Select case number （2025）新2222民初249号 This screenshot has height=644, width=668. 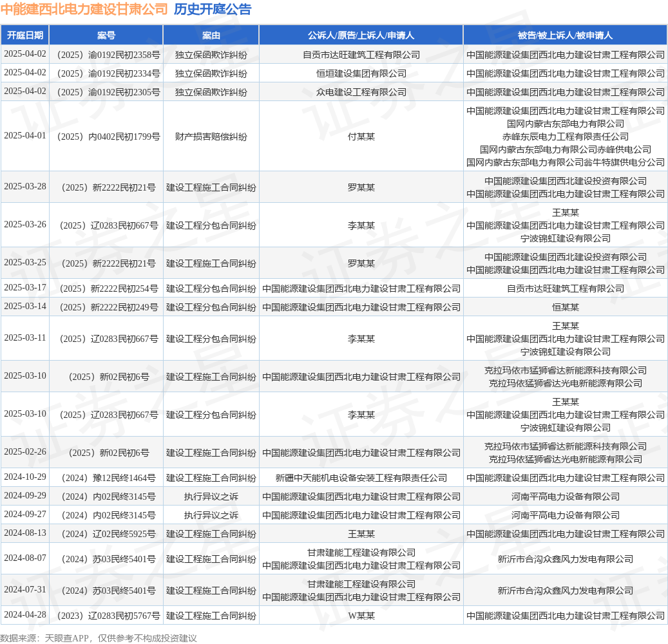coord(109,308)
